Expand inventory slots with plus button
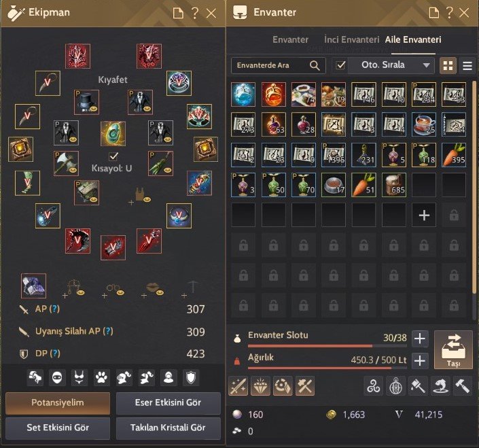 point(420,339)
